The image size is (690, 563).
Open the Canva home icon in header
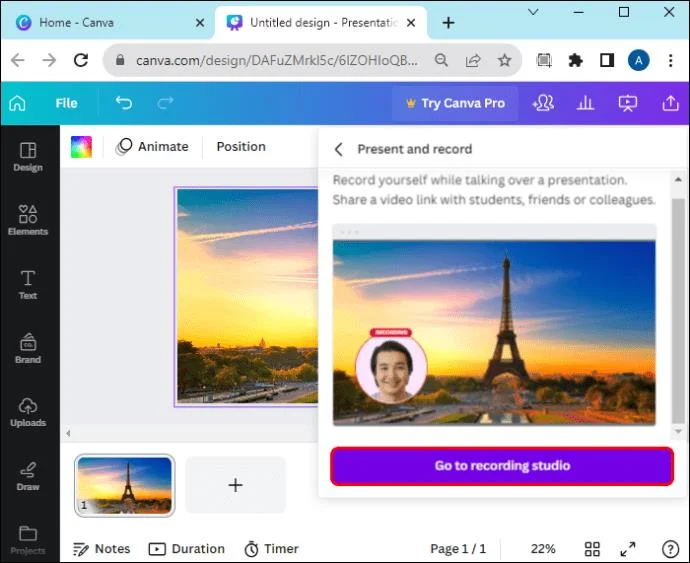(x=17, y=103)
